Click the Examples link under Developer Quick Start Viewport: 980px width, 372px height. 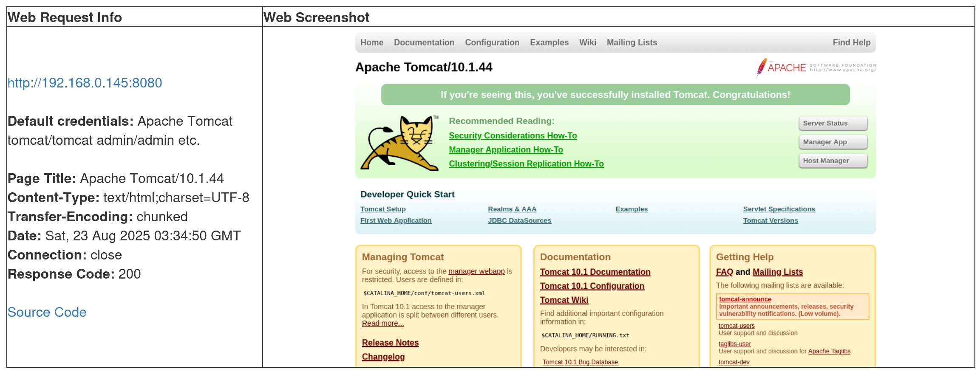pyautogui.click(x=632, y=209)
